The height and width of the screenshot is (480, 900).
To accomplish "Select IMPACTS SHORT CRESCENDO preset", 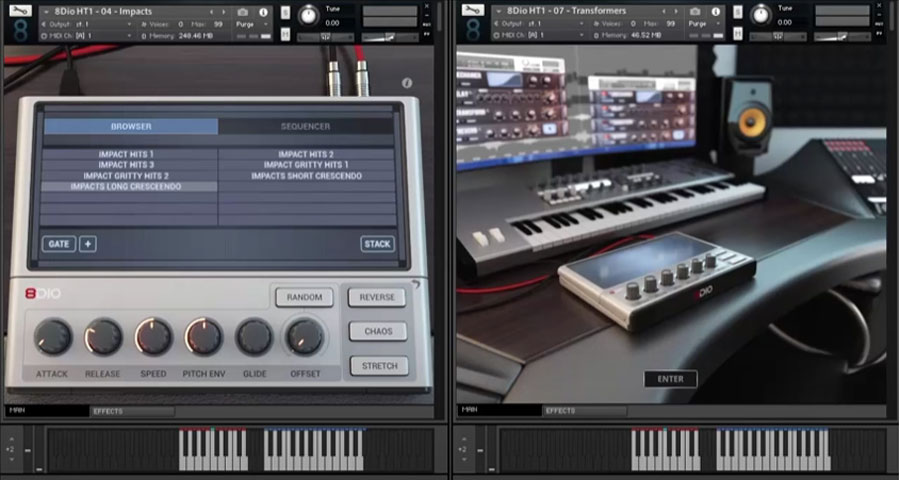I will coord(306,176).
